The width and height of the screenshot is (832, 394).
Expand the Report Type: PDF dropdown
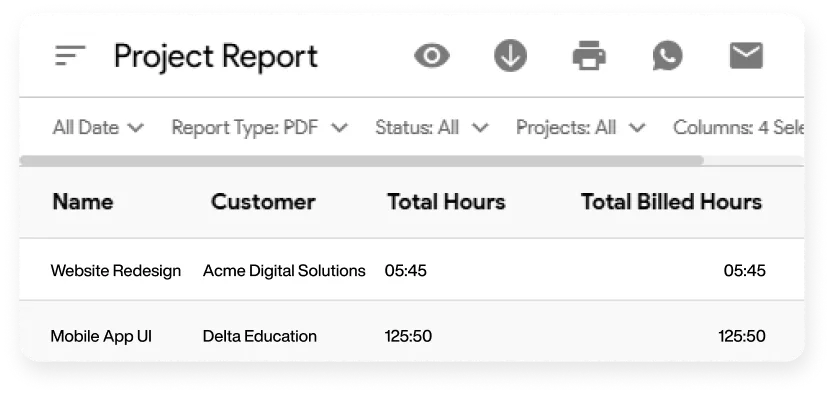pos(259,128)
